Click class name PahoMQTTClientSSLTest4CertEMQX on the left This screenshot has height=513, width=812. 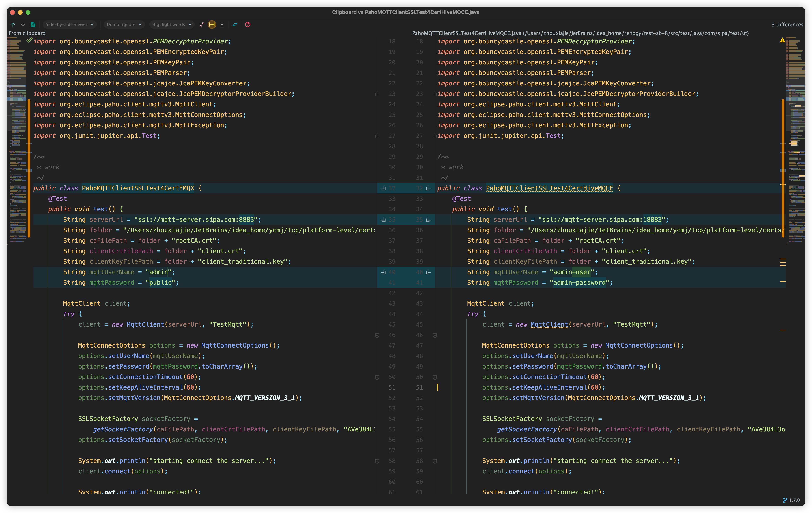coord(138,188)
